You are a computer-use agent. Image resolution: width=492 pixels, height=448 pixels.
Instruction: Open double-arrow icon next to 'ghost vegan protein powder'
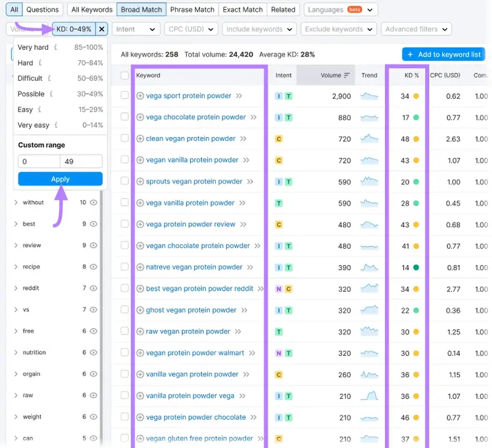[245, 310]
